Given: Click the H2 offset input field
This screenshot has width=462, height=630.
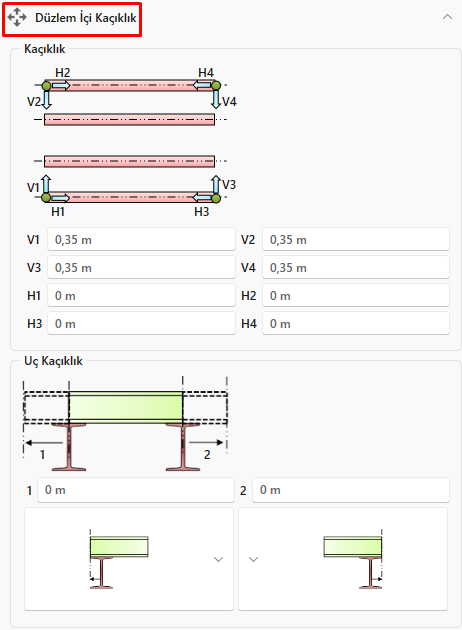Looking at the screenshot, I should tap(356, 296).
